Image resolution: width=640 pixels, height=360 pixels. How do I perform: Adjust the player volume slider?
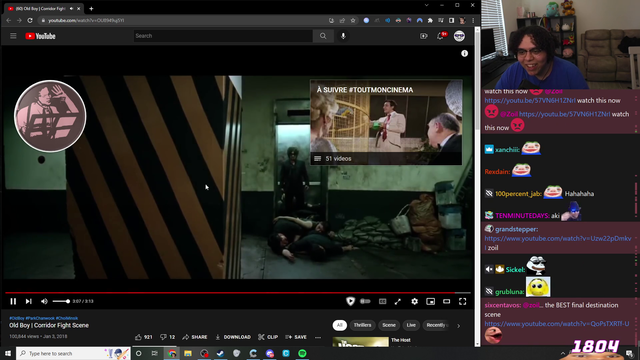61,301
